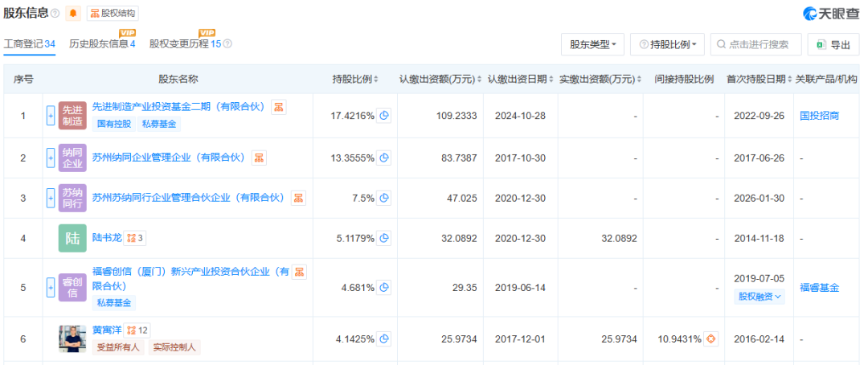The width and height of the screenshot is (868, 365).
Task: Click pie chart icon next to 5.1179%
Action: (383, 239)
